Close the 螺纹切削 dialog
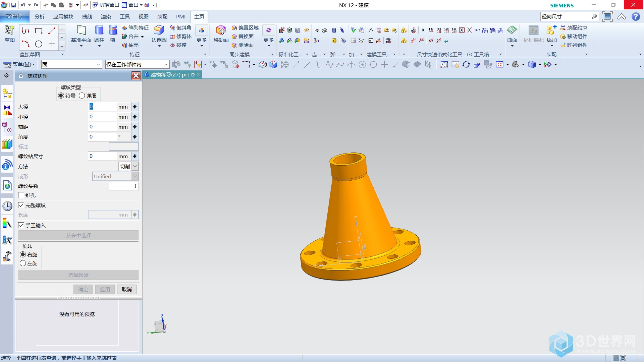The height and width of the screenshot is (362, 644). [x=136, y=76]
